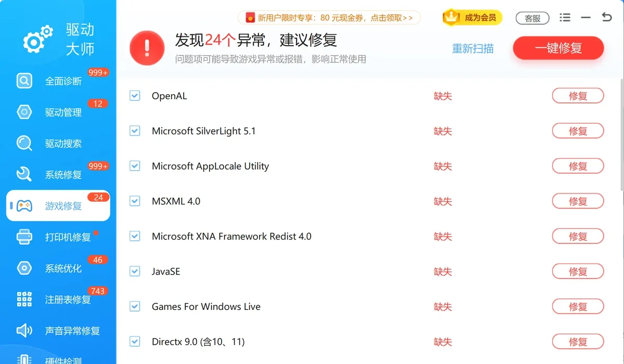Uncheck Microsoft XNA Framework Redist 4.0
624x364 pixels.
pos(135,236)
